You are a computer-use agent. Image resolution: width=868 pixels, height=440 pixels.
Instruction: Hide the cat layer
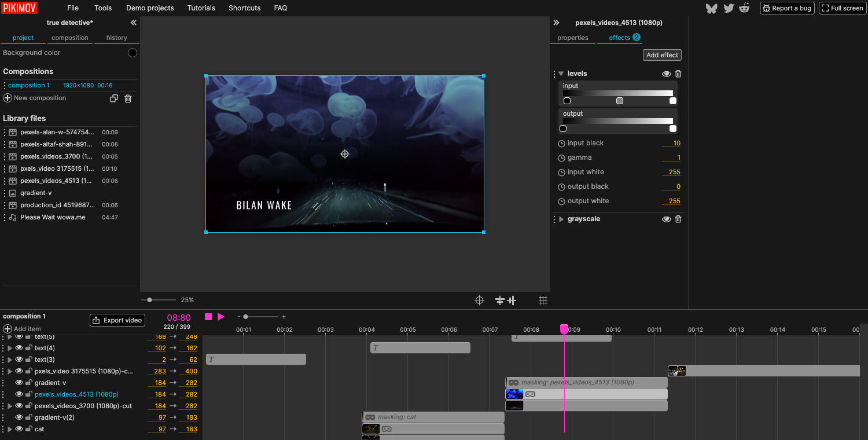[x=19, y=429]
